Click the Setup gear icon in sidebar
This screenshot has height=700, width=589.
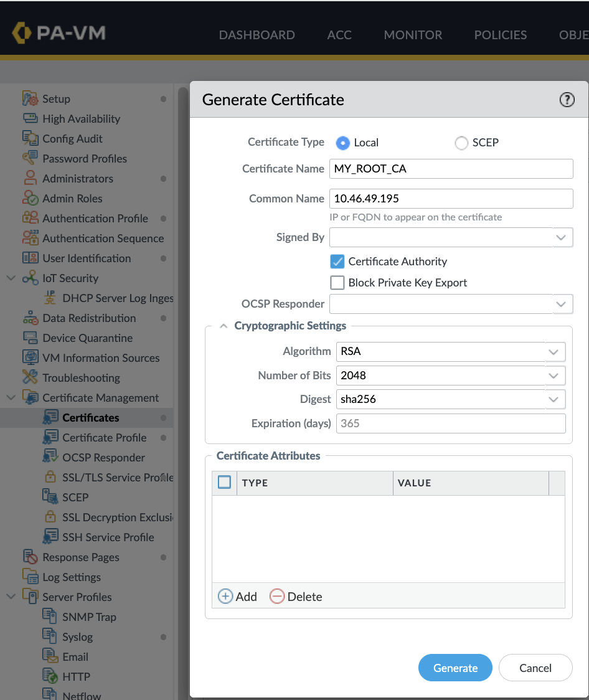[x=30, y=99]
